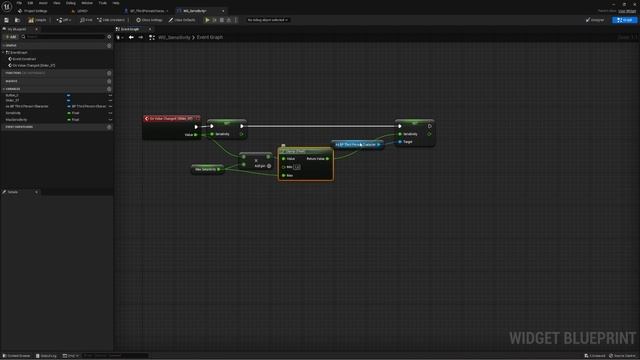Open the Help menu
Viewport: 640px width, 360px height.
pyautogui.click(x=116, y=3)
